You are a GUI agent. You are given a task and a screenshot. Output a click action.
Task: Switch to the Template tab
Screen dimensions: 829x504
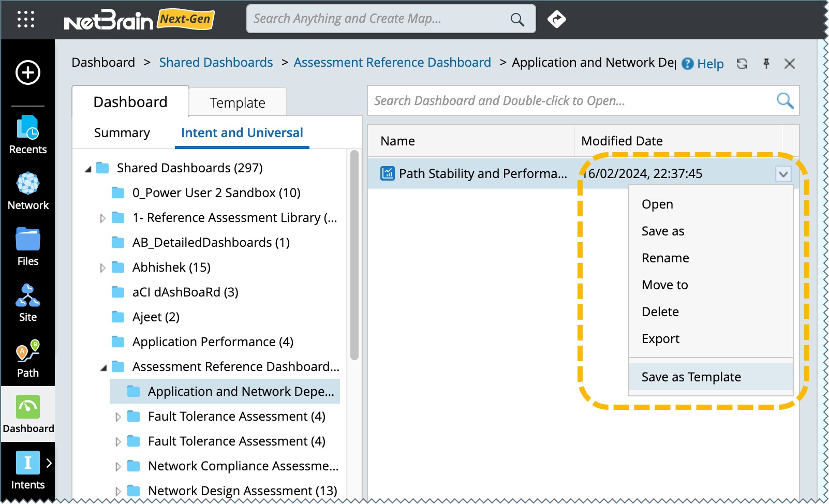[x=238, y=103]
